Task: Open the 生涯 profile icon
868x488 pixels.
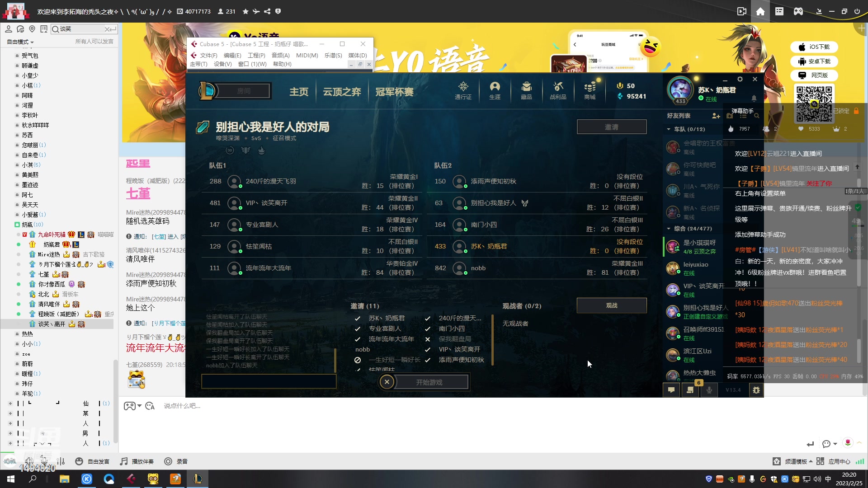Action: pyautogui.click(x=495, y=90)
